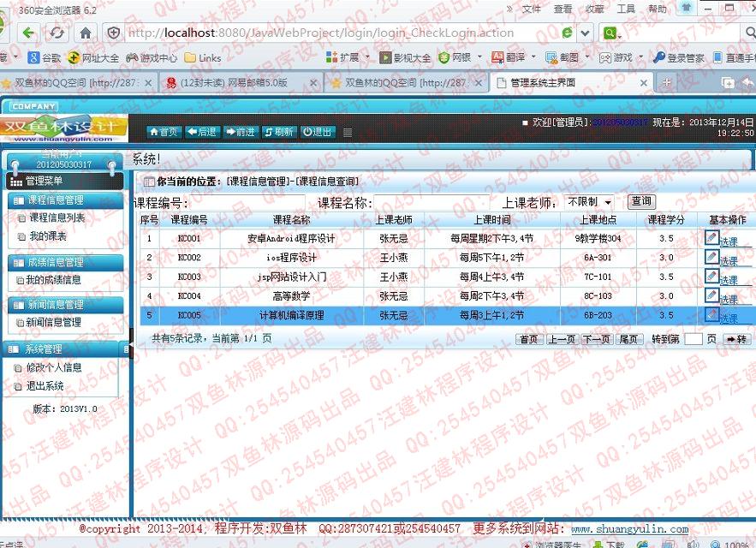The image size is (756, 548).
Task: Click the compatibility mode icon in address bar
Action: pos(568,33)
